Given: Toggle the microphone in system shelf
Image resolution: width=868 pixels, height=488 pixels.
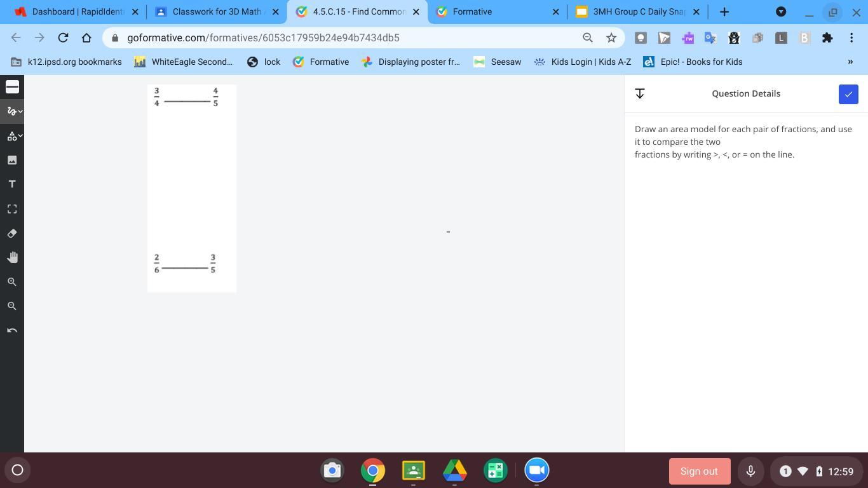Looking at the screenshot, I should point(750,471).
